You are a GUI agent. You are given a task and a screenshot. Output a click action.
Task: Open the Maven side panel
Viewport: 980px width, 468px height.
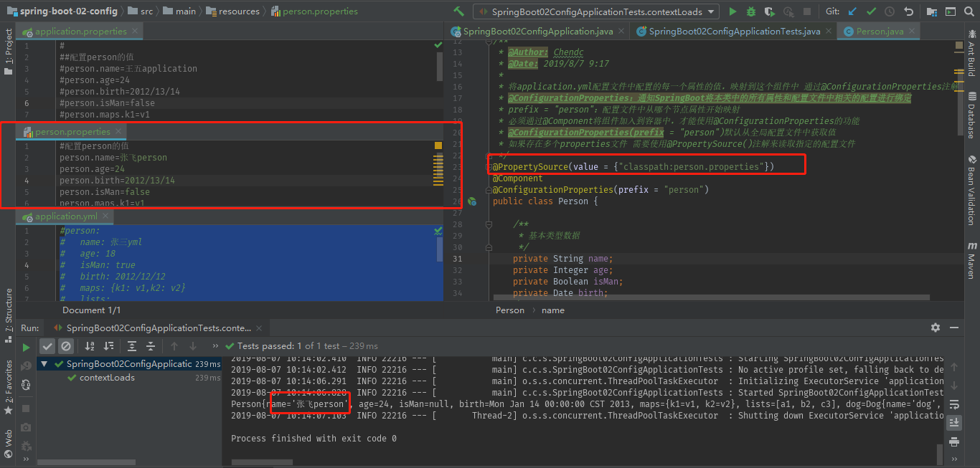pyautogui.click(x=971, y=261)
